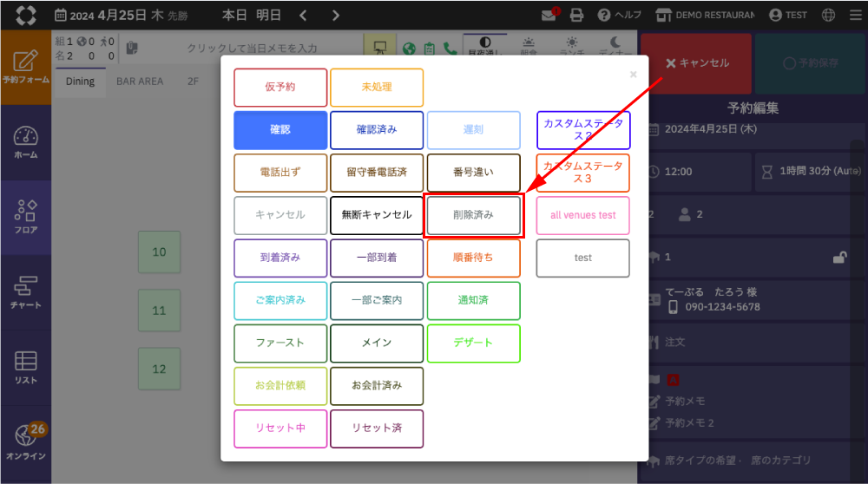The width and height of the screenshot is (868, 484).
Task: Click the 本日 today link
Action: click(x=234, y=15)
